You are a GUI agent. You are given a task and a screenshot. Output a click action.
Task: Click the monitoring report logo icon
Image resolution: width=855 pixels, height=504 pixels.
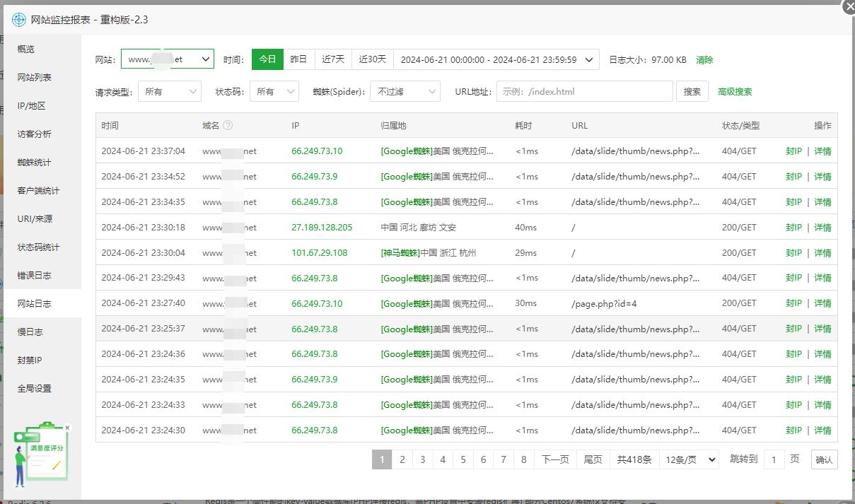coord(18,20)
